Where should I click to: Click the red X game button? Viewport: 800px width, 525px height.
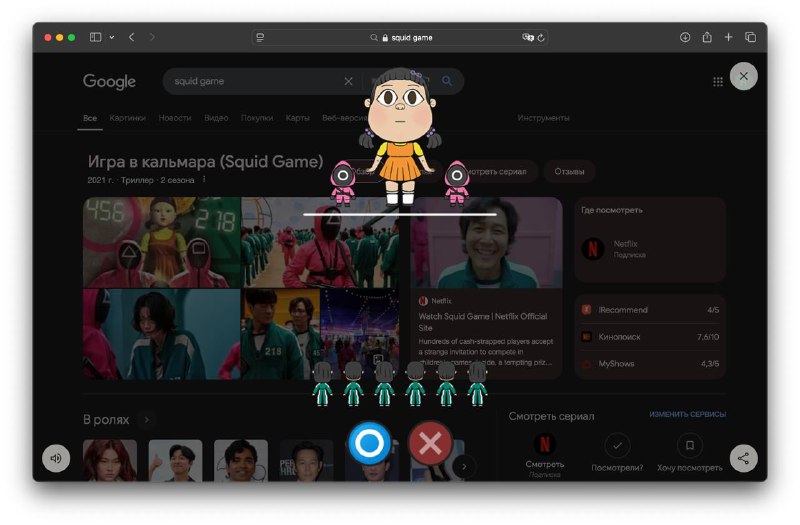click(430, 443)
